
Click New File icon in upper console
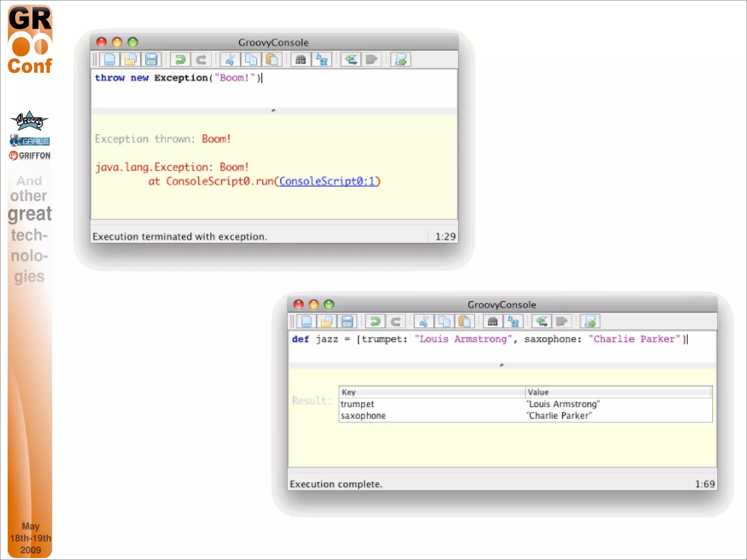click(109, 59)
